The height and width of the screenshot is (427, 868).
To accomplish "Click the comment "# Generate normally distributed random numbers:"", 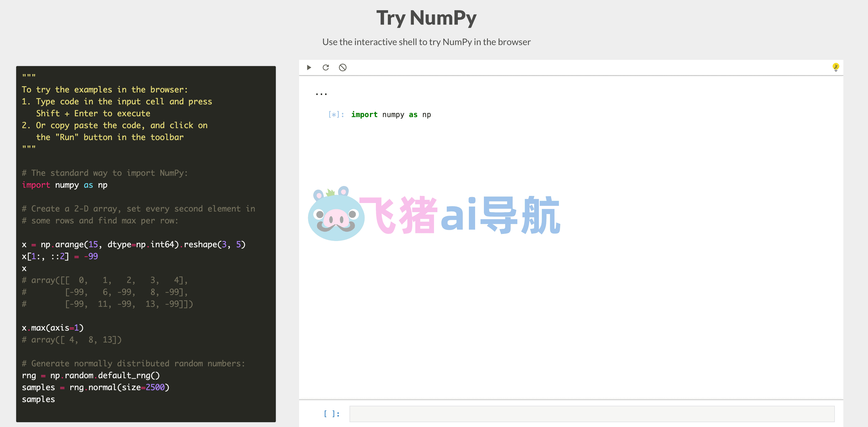I will click(x=134, y=363).
